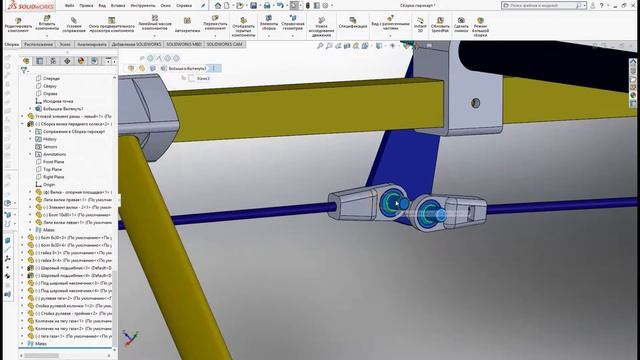Switch to the Расположение tab
This screenshot has width=640, height=360.
(x=38, y=44)
